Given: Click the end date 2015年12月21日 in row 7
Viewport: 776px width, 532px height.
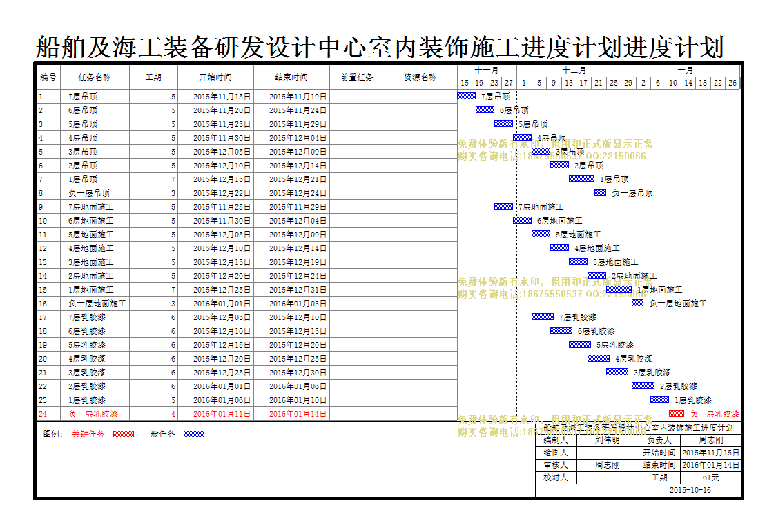Looking at the screenshot, I should tap(298, 179).
